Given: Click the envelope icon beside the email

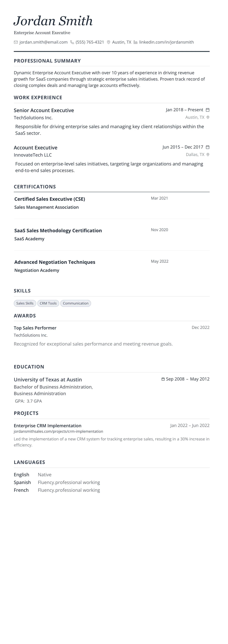Looking at the screenshot, I should pos(16,42).
